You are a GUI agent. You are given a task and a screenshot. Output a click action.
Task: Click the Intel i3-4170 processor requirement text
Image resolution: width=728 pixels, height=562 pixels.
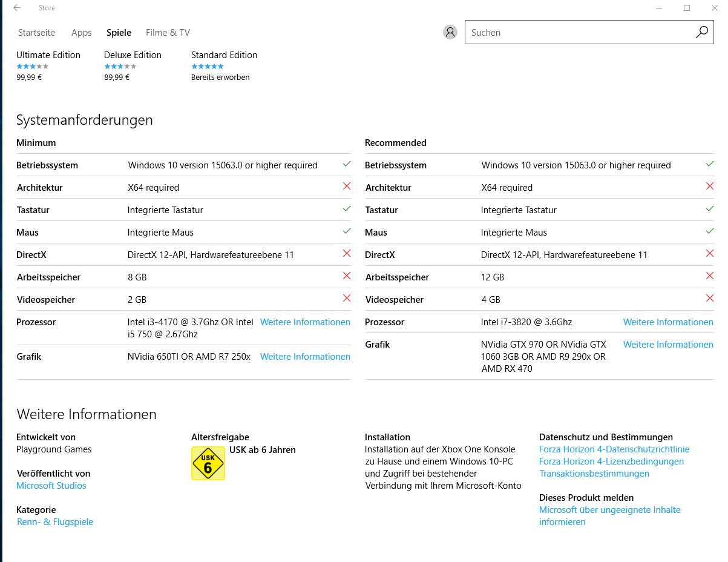pyautogui.click(x=191, y=328)
